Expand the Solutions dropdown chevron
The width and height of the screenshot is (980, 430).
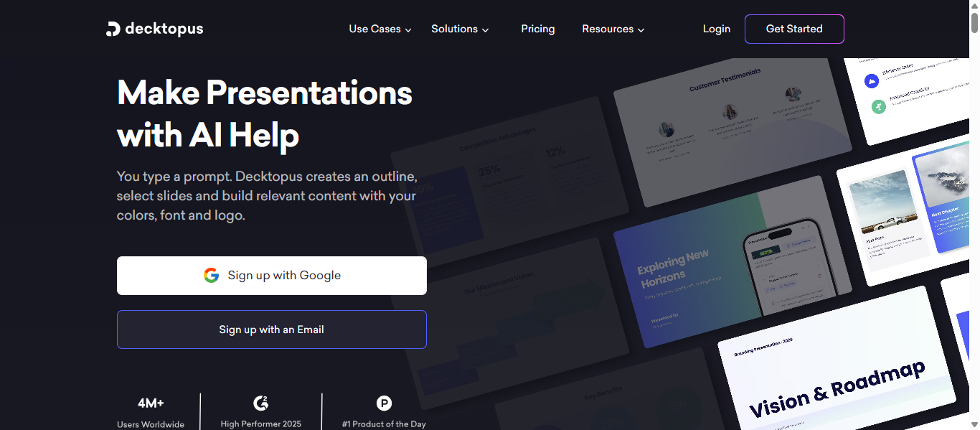[x=486, y=30]
